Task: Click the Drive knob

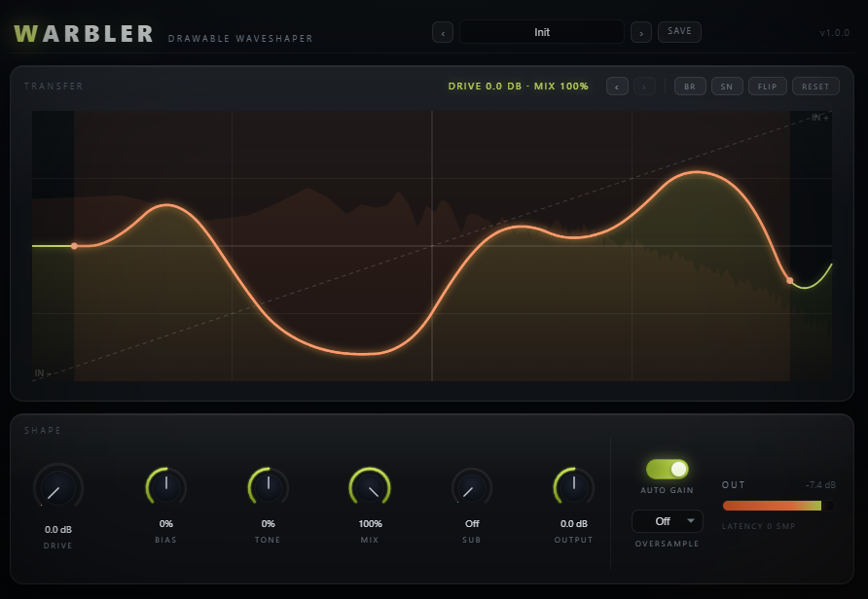Action: (58, 488)
